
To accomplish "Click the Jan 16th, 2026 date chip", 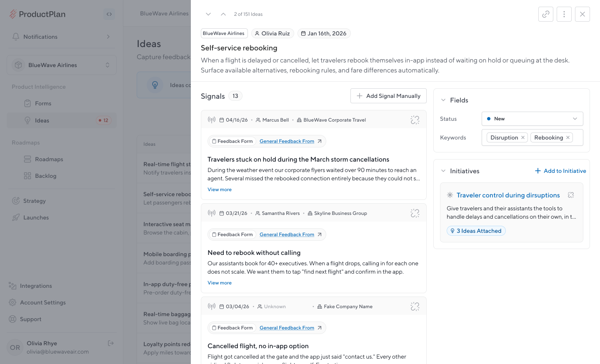I will point(324,33).
